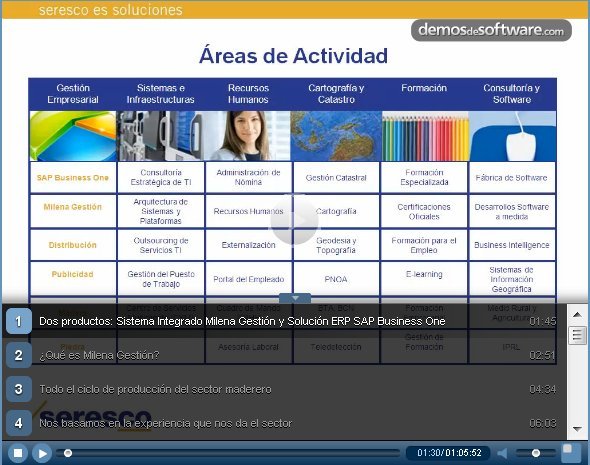590x465 pixels.
Task: Click 'Recursos Humanos' column header
Action: click(248, 94)
